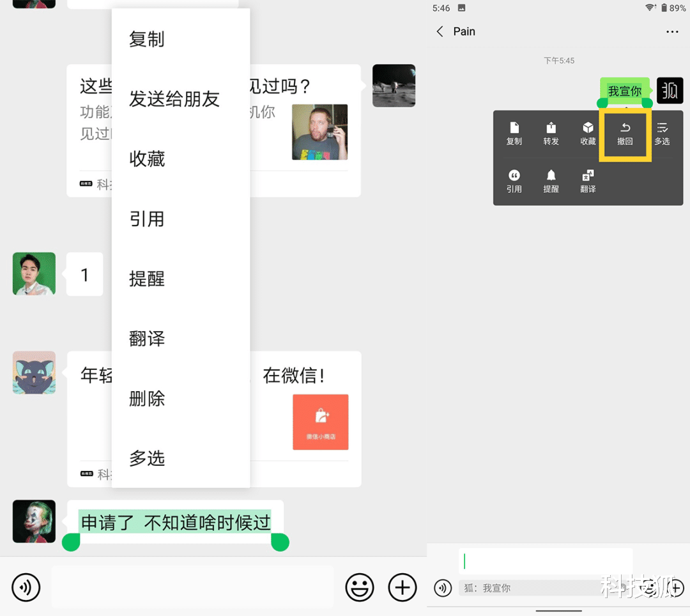The image size is (690, 616).
Task: Select 删除 from the context menu
Action: tap(147, 398)
